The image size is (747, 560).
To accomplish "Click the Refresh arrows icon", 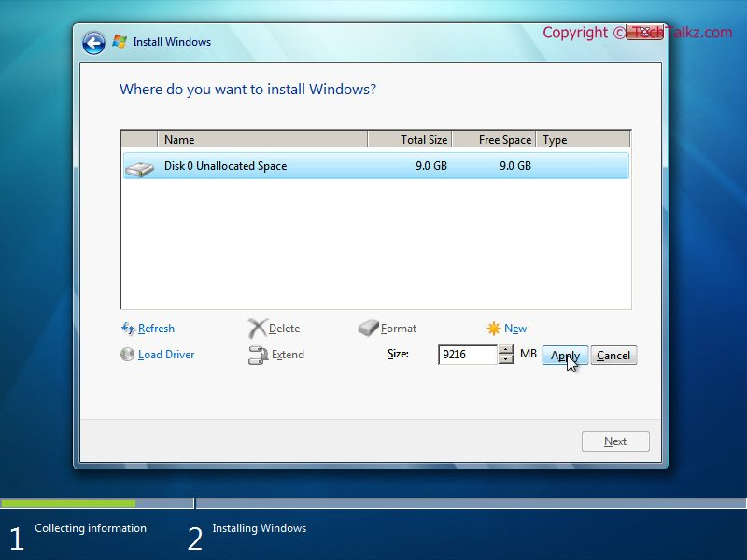I will [128, 329].
